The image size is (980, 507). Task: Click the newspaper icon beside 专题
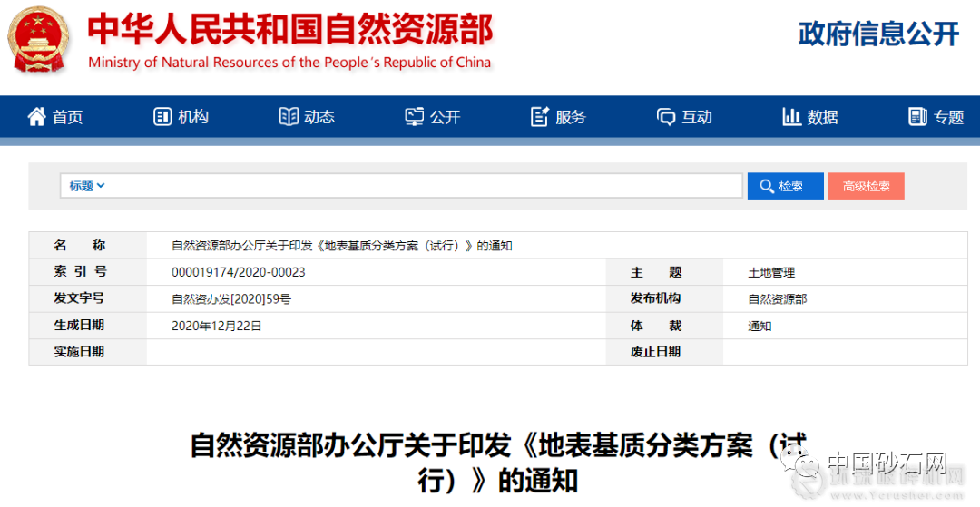917,117
